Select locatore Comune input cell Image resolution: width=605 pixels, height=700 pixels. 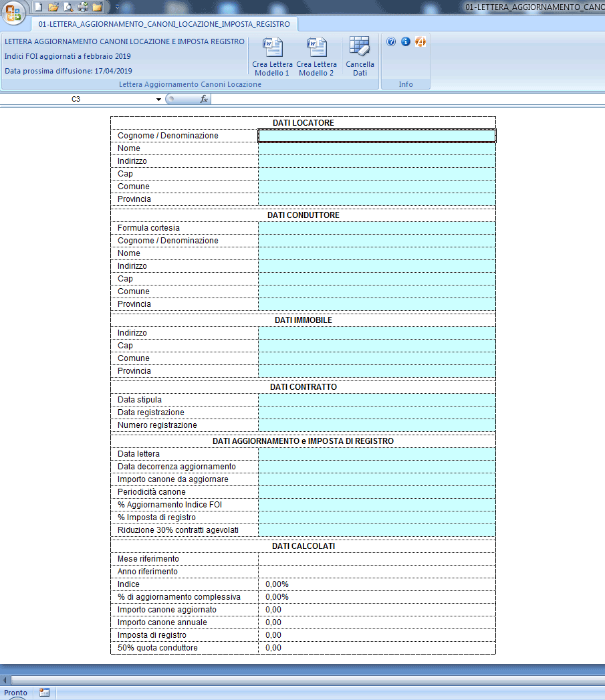point(377,187)
